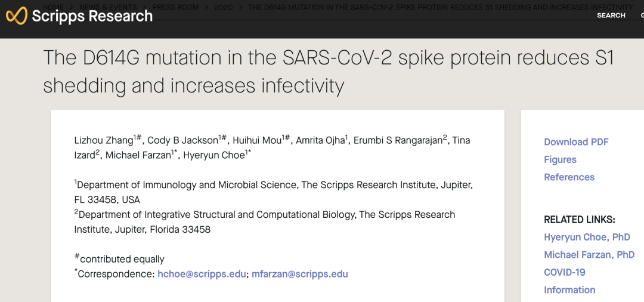644x302 pixels.
Task: Open Hyeryun Choe, PhD profile link
Action: (x=587, y=237)
